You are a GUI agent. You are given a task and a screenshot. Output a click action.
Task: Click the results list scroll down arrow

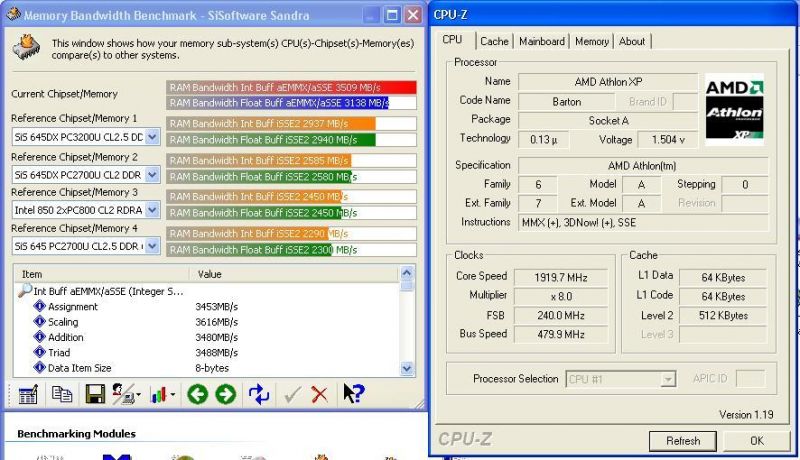click(x=407, y=368)
